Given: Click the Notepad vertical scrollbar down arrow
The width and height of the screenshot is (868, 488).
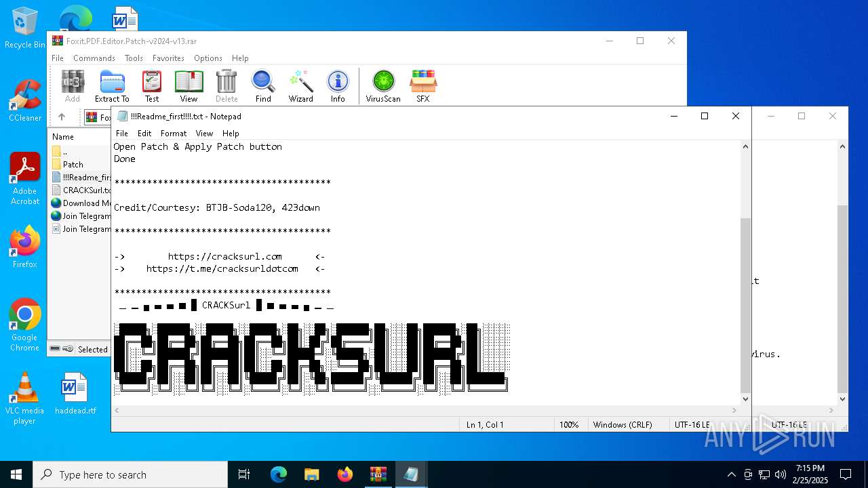Looking at the screenshot, I should point(746,399).
